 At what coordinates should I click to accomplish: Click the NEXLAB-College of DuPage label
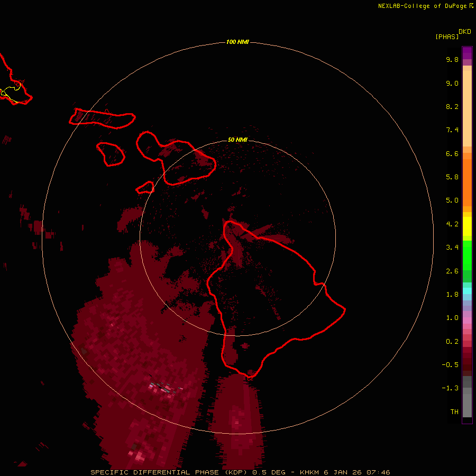[x=422, y=6]
